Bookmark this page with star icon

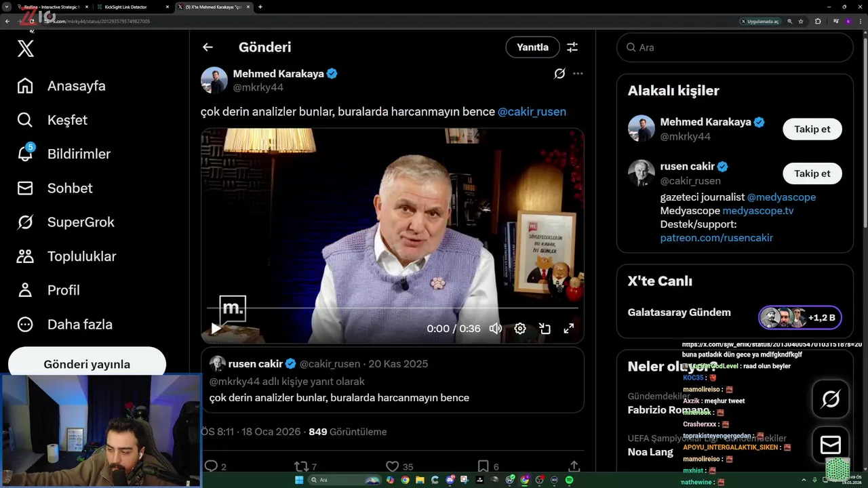point(801,21)
